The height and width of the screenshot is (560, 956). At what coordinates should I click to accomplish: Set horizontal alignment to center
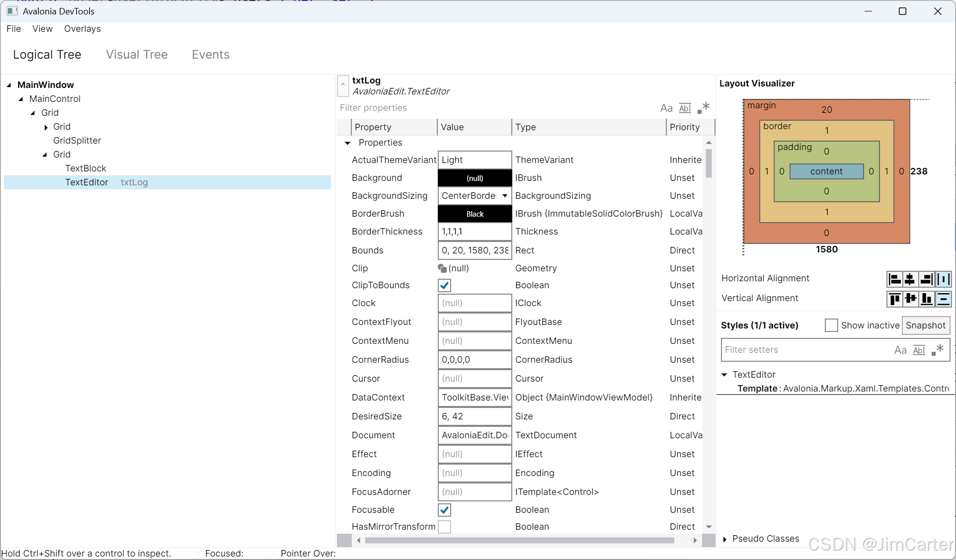(x=910, y=279)
